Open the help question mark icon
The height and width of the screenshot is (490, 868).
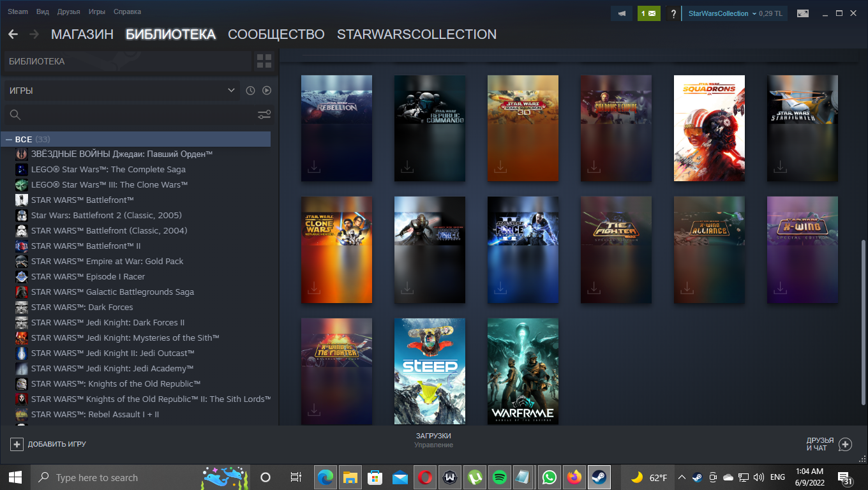tap(673, 13)
